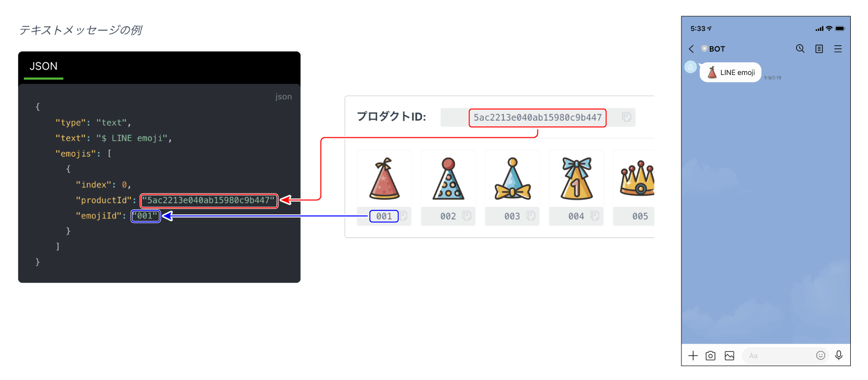This screenshot has width=868, height=380.
Task: Open the notes icon in chat header
Action: tap(819, 49)
